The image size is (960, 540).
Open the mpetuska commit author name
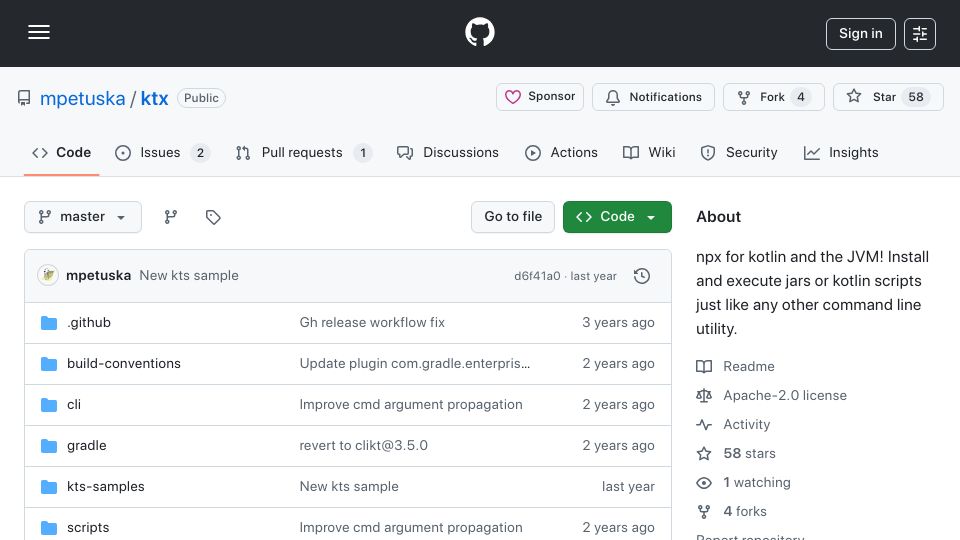[99, 276]
